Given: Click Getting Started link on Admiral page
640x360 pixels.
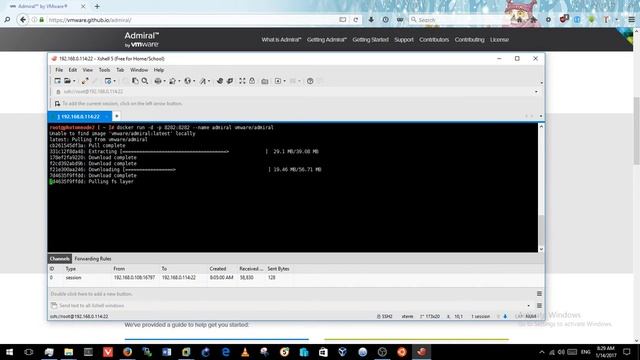Looking at the screenshot, I should click(371, 40).
